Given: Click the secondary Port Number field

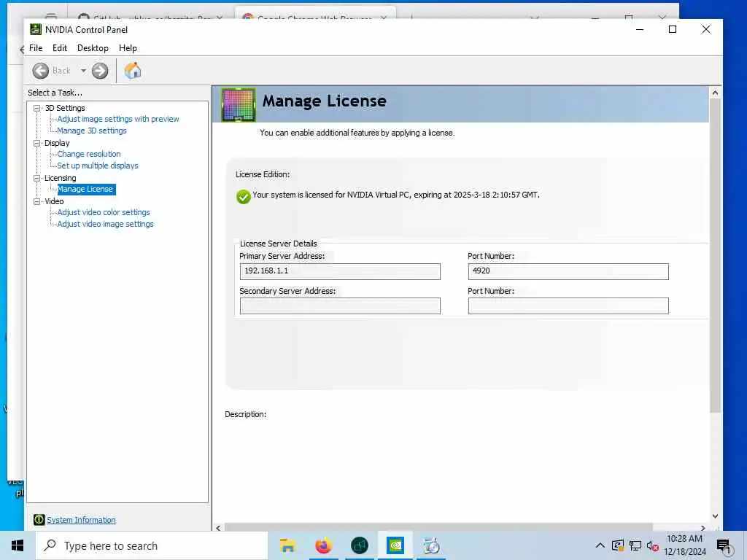Looking at the screenshot, I should (x=568, y=306).
